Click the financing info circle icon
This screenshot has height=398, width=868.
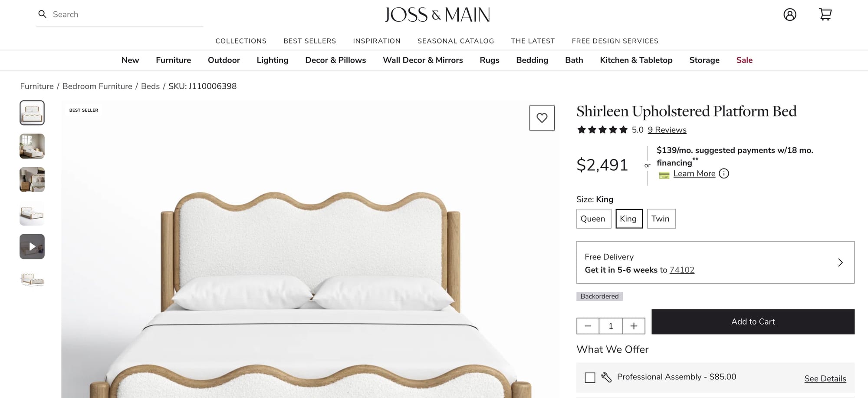pyautogui.click(x=724, y=173)
